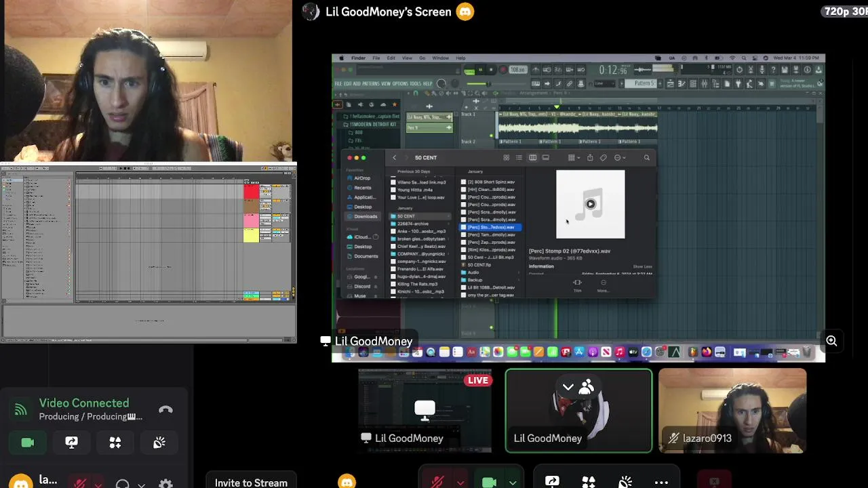Search in the Finder window
The width and height of the screenshot is (868, 488).
646,158
